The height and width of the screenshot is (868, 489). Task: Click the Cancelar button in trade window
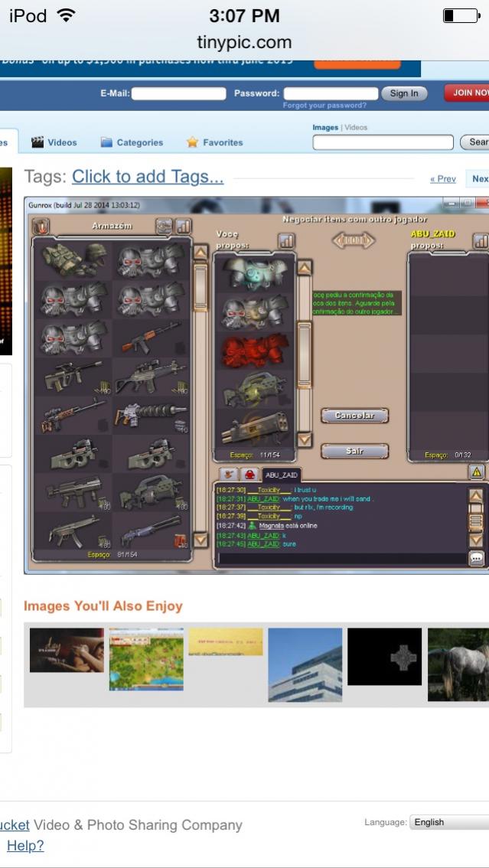coord(354,416)
